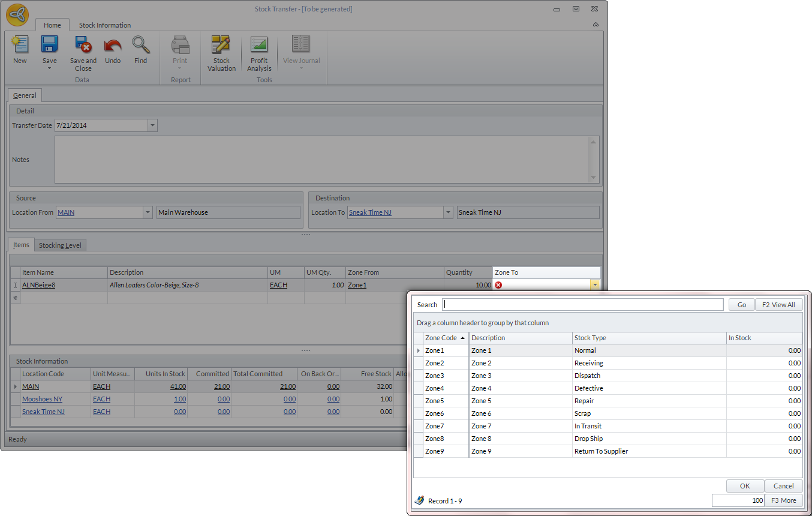Expand the Transfer Date dropdown
812x516 pixels.
tap(152, 125)
